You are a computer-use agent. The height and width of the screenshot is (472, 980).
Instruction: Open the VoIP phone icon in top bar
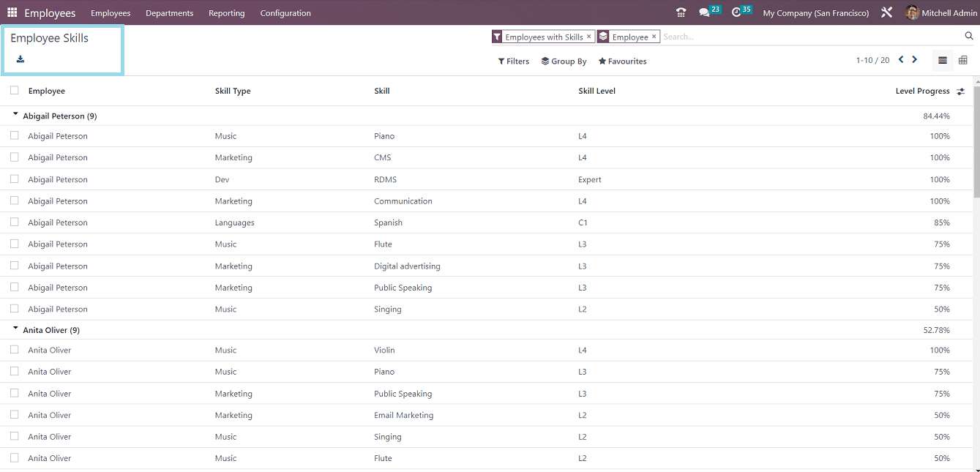(x=681, y=12)
